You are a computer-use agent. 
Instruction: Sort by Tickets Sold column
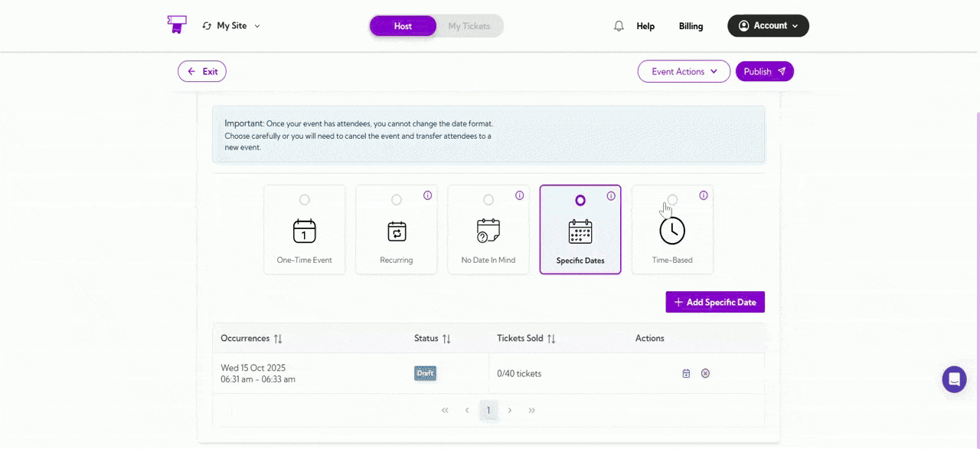[x=551, y=339]
